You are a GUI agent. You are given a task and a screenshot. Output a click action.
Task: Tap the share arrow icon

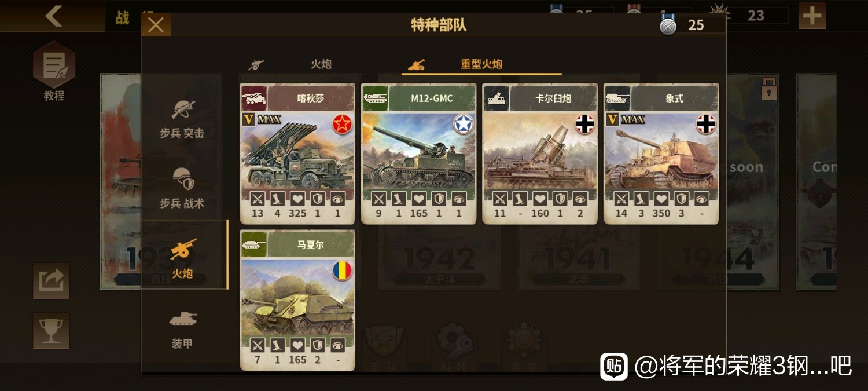51,281
